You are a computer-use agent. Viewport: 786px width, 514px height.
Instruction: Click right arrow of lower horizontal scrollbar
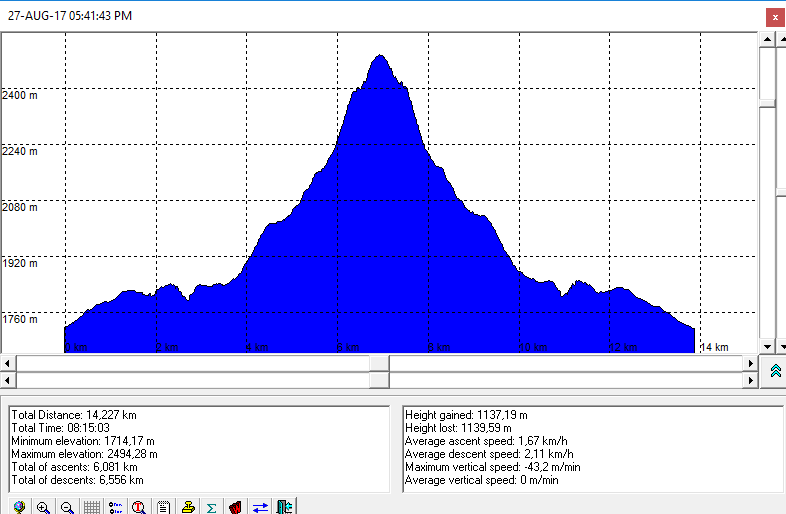tap(751, 380)
